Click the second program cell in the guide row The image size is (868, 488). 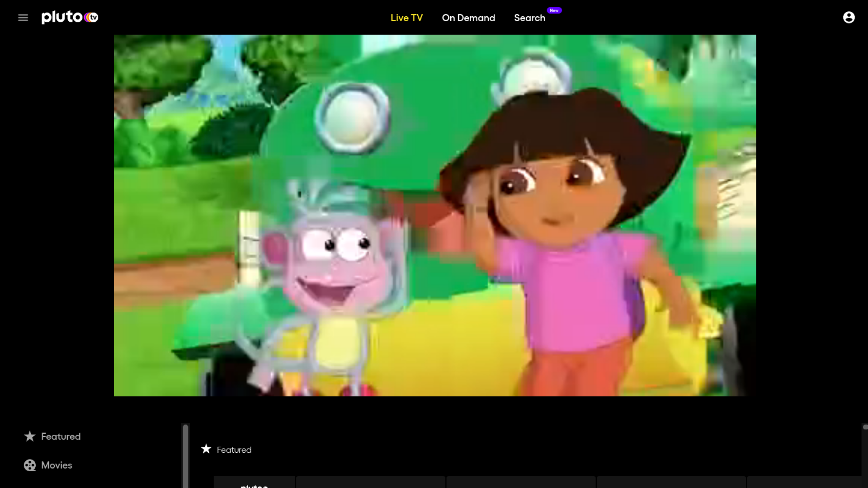(521, 482)
